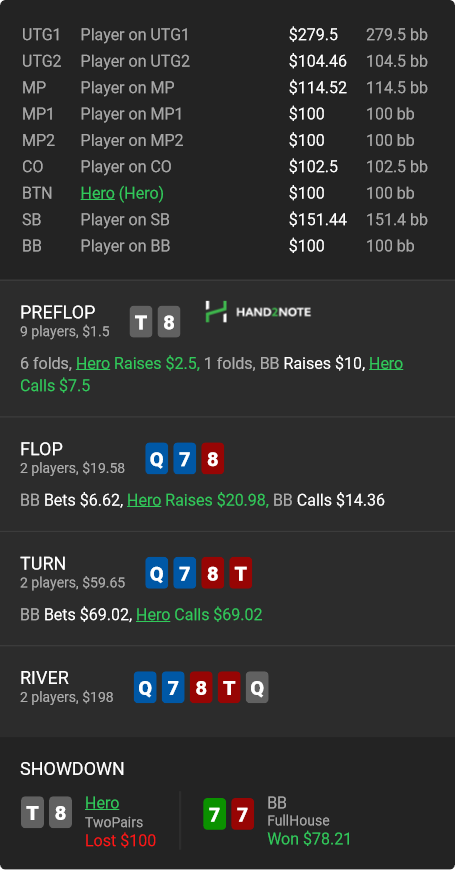Click the gray Q river card
455x870 pixels.
point(257,687)
